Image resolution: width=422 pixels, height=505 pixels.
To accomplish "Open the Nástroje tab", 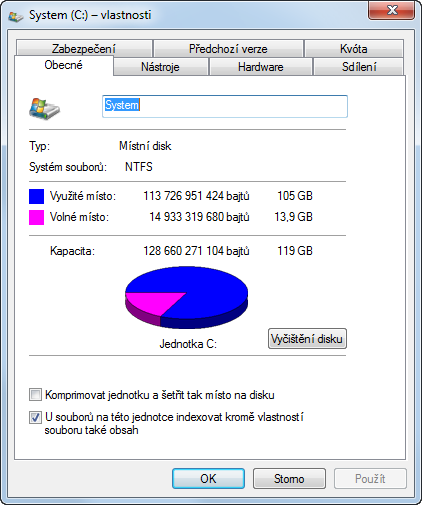I will (x=160, y=67).
